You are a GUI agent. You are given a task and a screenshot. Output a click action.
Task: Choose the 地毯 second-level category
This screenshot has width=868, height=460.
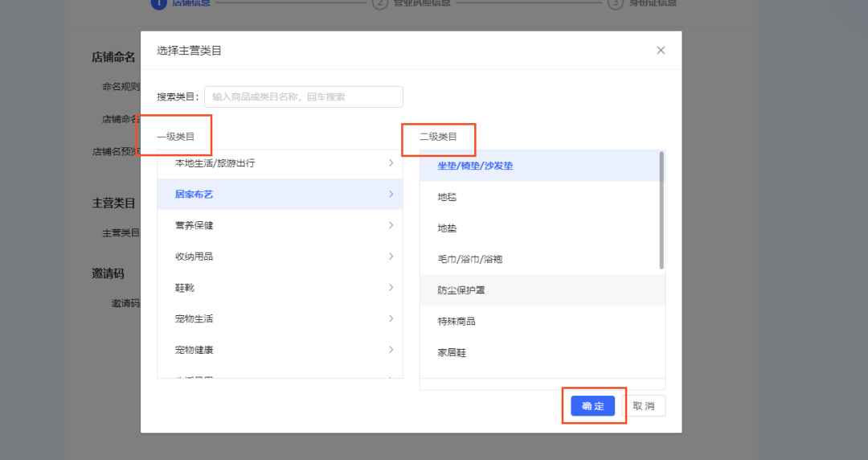point(540,197)
